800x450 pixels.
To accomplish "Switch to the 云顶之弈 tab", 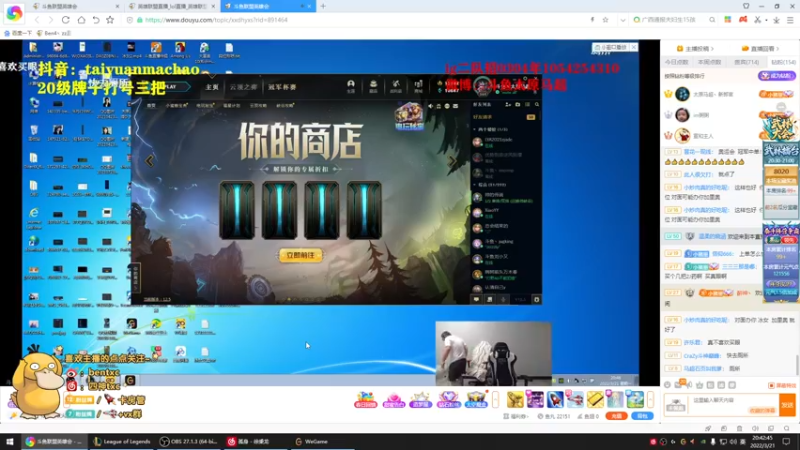I will point(243,87).
